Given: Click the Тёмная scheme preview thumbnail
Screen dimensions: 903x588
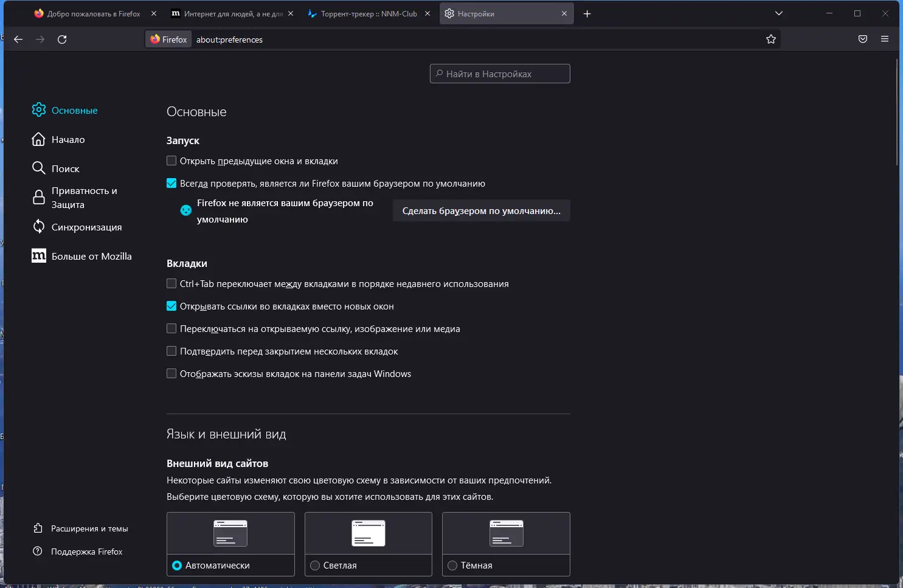Looking at the screenshot, I should click(x=507, y=533).
